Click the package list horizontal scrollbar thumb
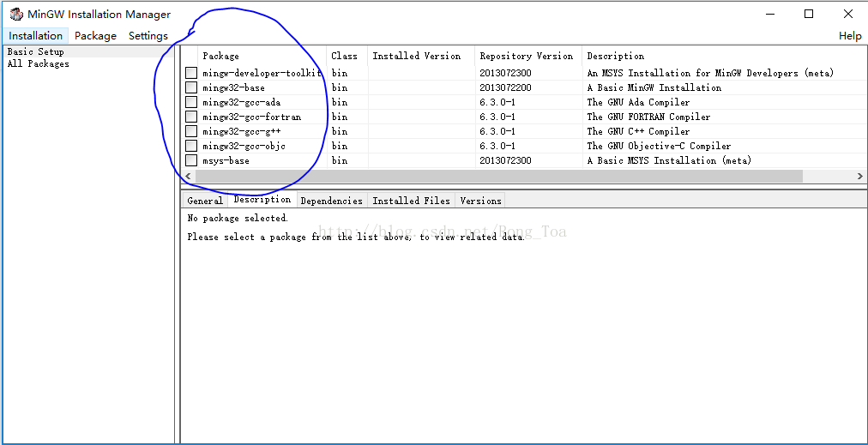Screen dimensions: 868x445 [498, 176]
